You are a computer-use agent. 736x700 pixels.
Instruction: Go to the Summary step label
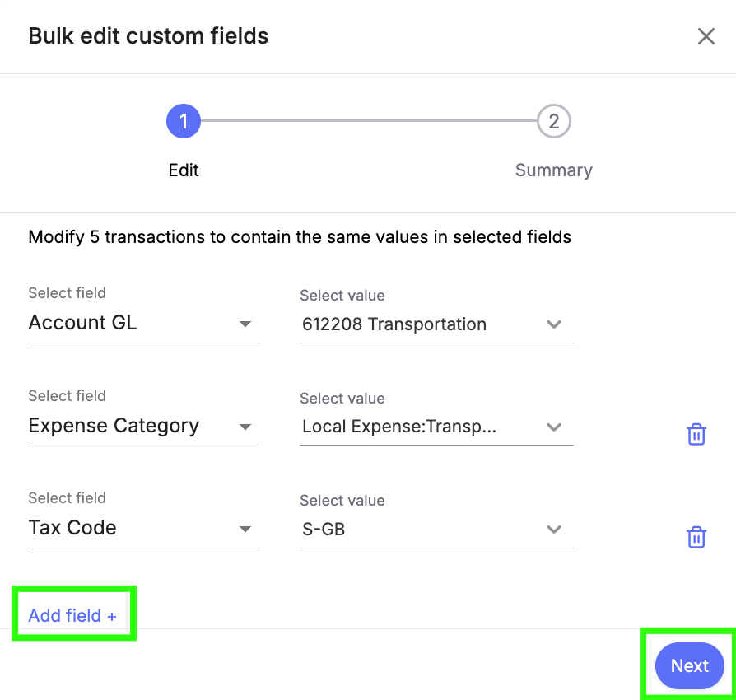click(554, 170)
